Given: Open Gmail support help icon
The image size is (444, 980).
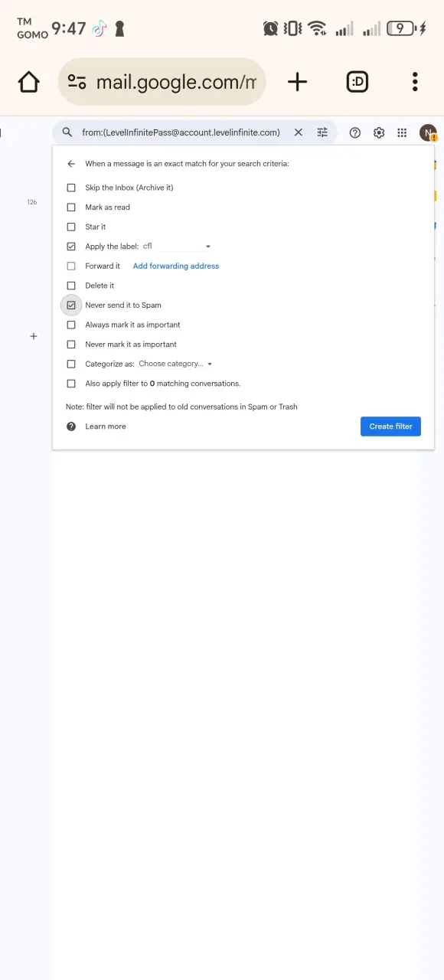Looking at the screenshot, I should coord(355,132).
